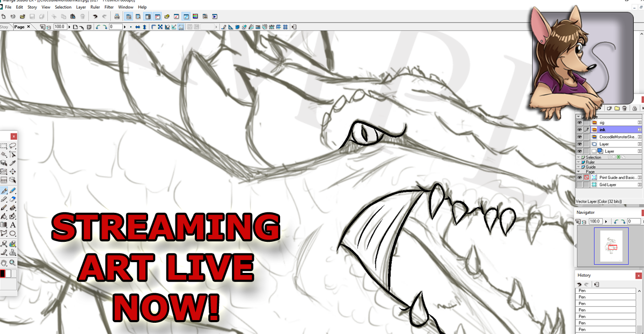Select the Polyline shape tool
Image resolution: width=644 pixels, height=334 pixels.
pos(3,233)
